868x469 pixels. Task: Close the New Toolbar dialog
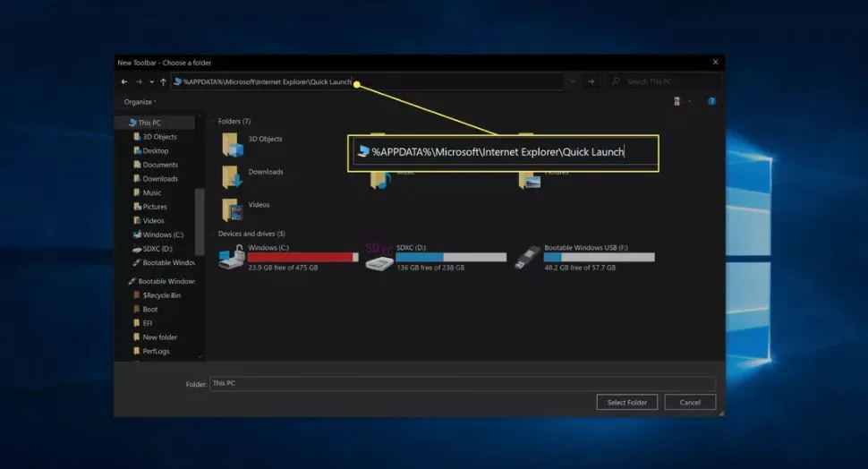[715, 62]
